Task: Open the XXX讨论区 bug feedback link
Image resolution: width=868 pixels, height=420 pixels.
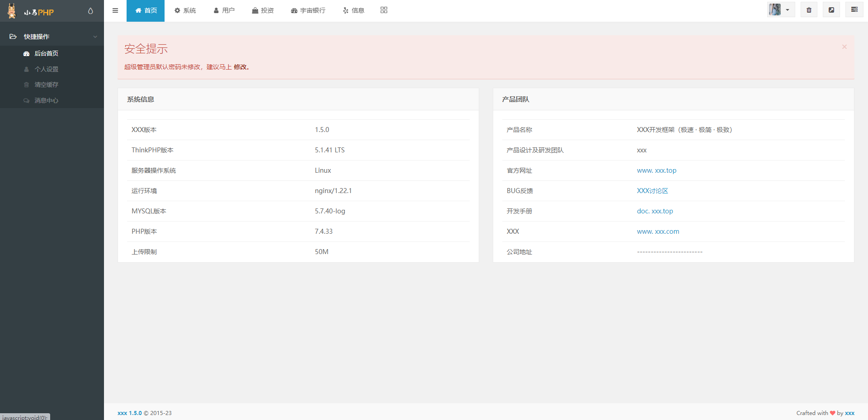Action: pos(652,191)
